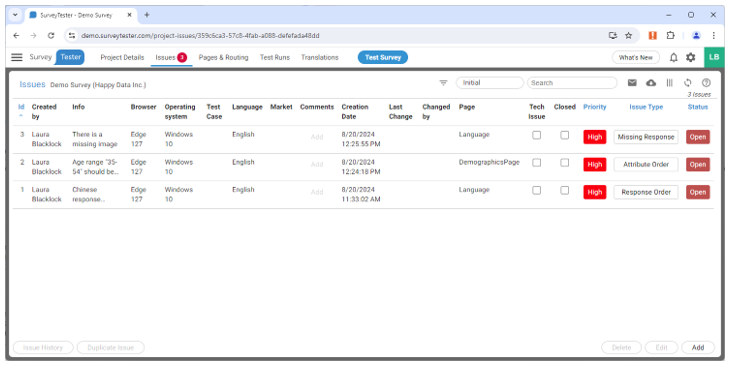Check Closed for issue 2
The width and height of the screenshot is (730, 365).
(564, 162)
